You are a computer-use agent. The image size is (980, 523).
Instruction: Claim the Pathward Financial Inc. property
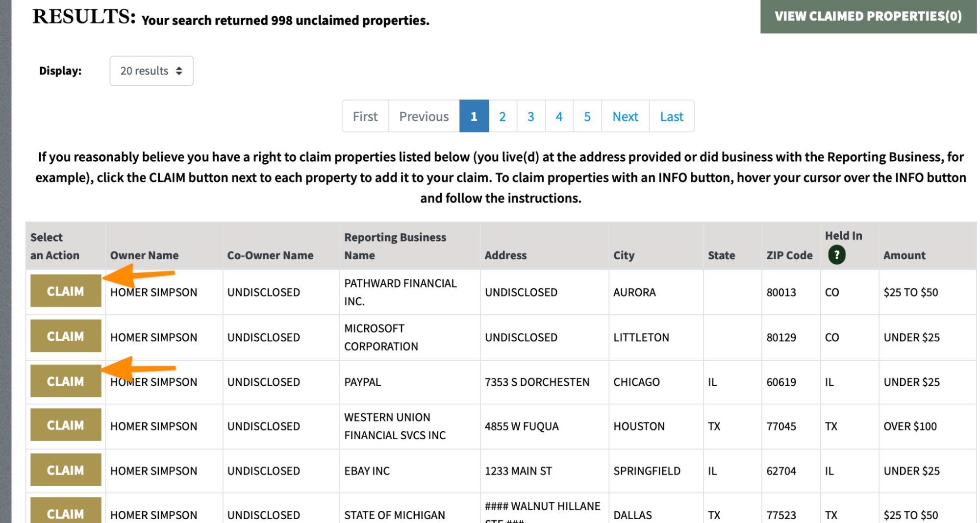66,291
